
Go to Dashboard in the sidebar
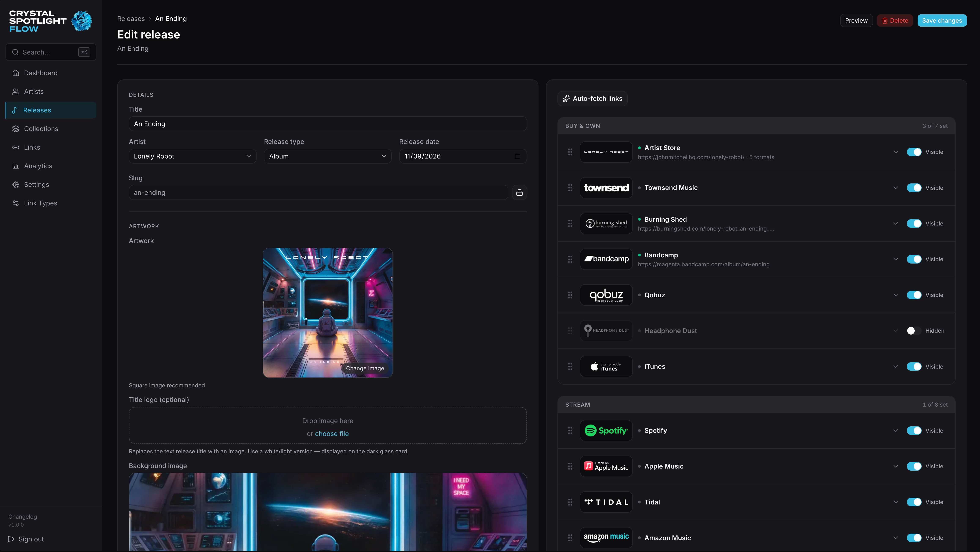pyautogui.click(x=51, y=73)
